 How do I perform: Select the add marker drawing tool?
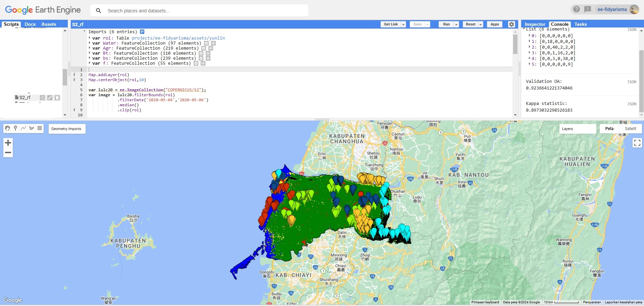(x=15, y=128)
